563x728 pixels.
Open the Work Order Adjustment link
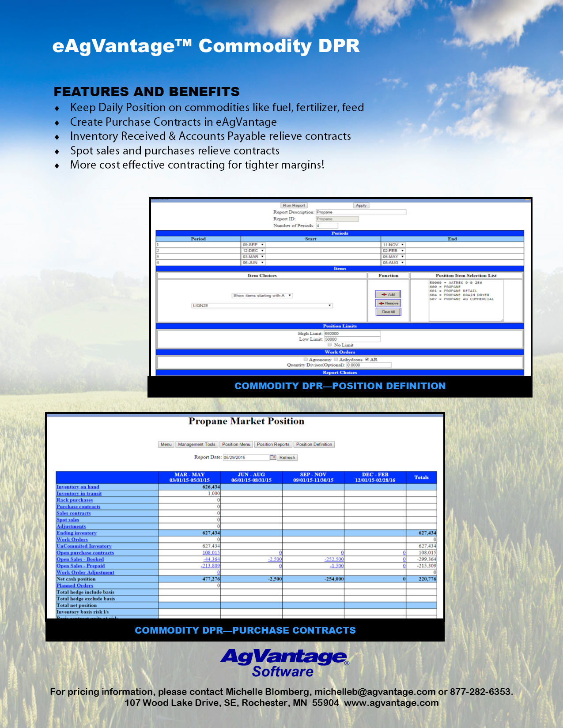(85, 573)
